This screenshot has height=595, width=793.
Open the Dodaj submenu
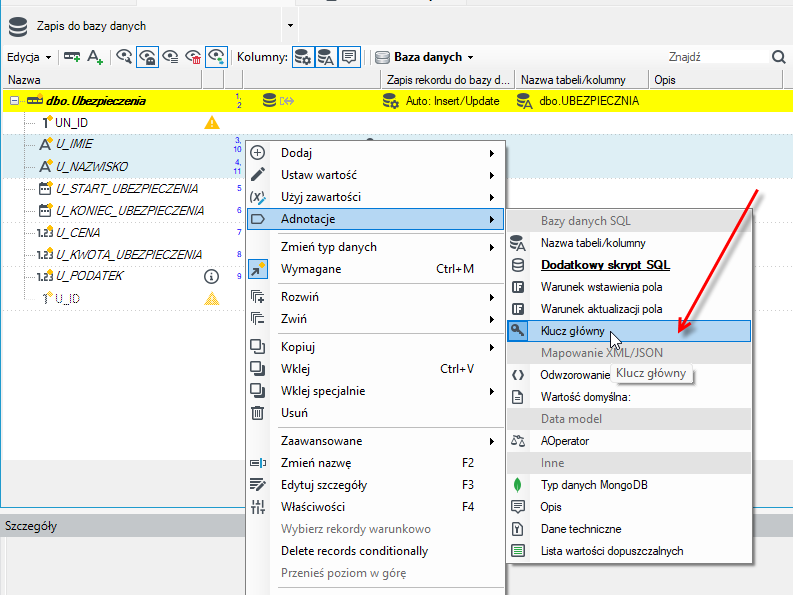(x=375, y=153)
